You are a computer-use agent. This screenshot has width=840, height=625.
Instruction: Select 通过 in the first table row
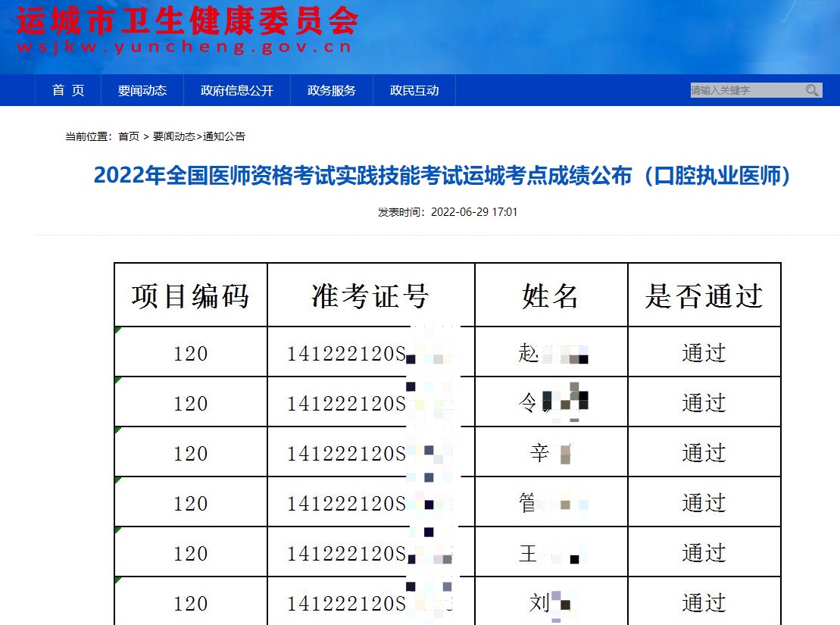point(704,352)
